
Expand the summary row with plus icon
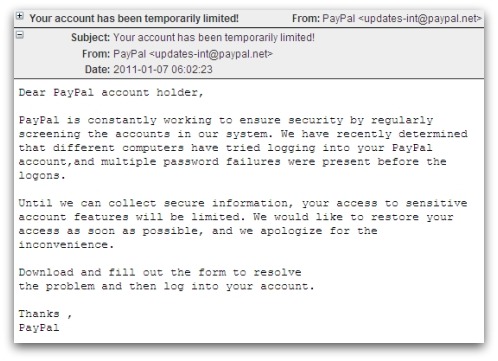(x=20, y=16)
